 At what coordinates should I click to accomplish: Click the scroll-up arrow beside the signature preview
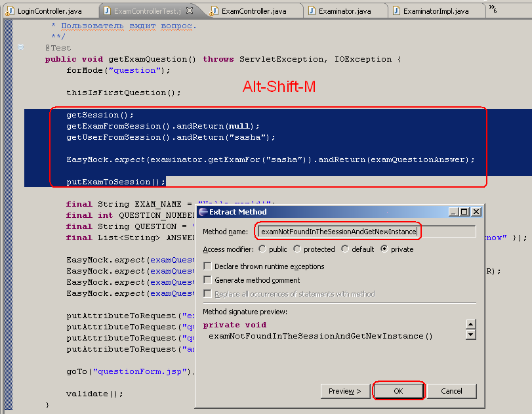[x=470, y=323]
